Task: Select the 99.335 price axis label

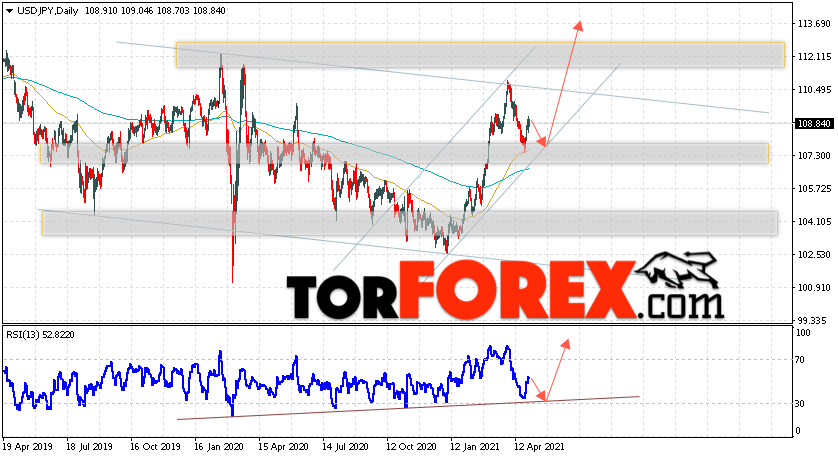Action: click(816, 321)
